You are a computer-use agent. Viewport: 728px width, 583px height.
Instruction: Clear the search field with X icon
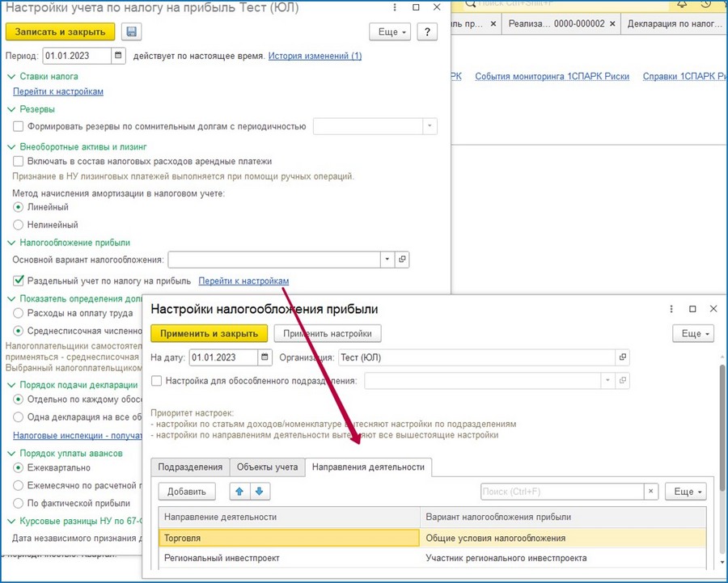click(651, 492)
